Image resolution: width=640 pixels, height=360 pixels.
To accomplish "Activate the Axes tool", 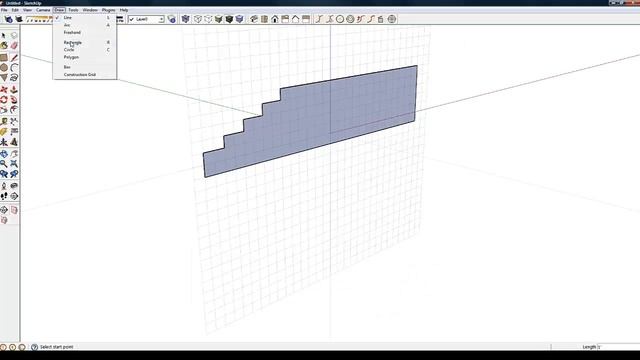I will click(x=4, y=142).
